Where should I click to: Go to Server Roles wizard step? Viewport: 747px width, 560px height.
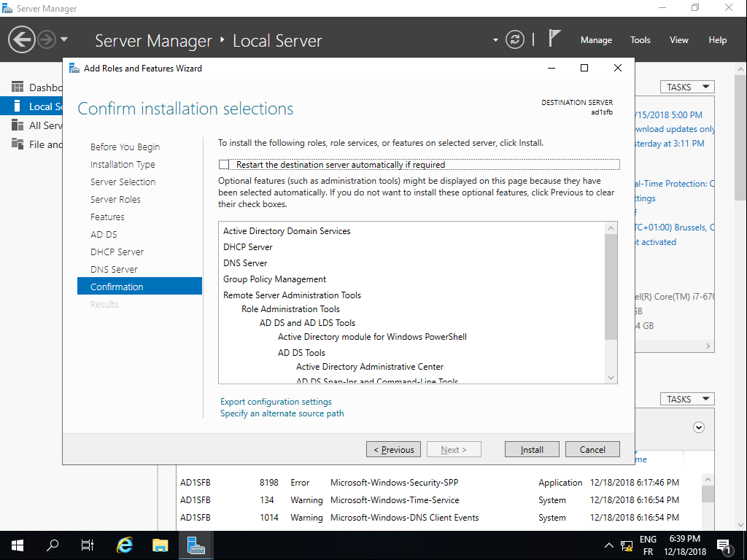(x=115, y=199)
